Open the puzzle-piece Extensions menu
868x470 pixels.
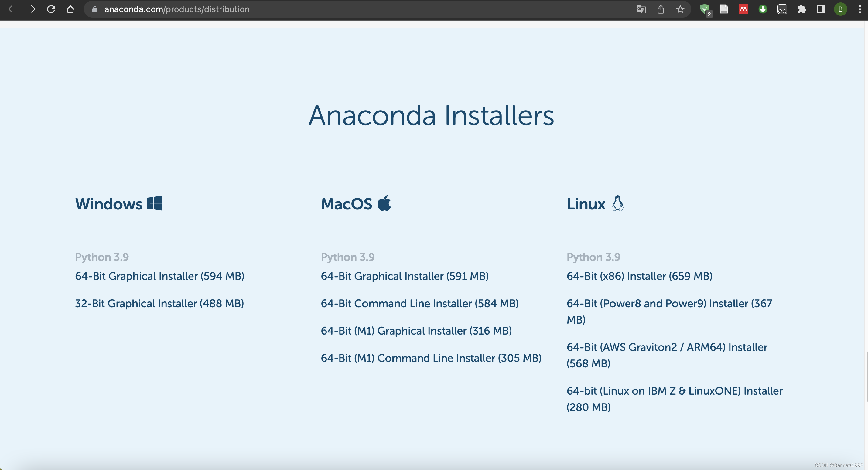801,9
